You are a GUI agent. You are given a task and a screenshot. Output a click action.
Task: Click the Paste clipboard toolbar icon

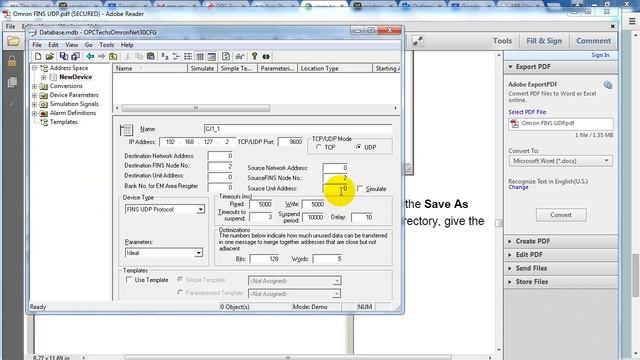151,56
